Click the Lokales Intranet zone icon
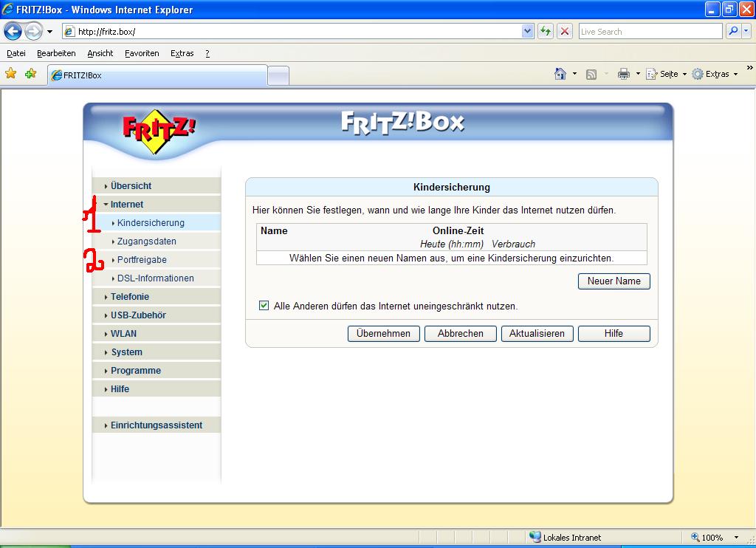 click(535, 537)
